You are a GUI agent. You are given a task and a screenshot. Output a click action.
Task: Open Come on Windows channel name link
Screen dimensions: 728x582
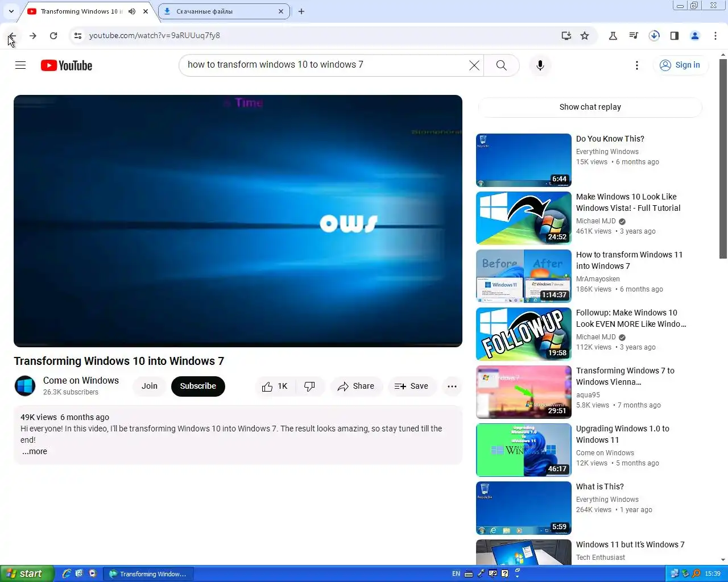[x=81, y=381]
